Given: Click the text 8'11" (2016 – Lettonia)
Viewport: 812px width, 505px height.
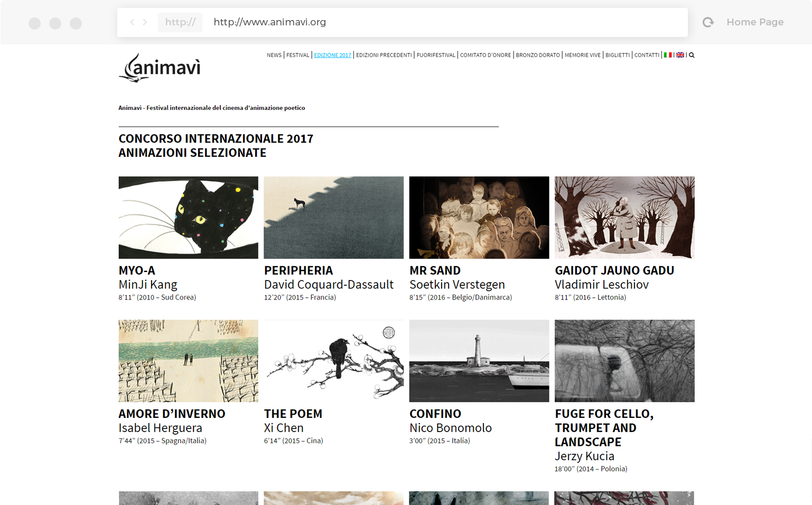Looking at the screenshot, I should pos(590,297).
